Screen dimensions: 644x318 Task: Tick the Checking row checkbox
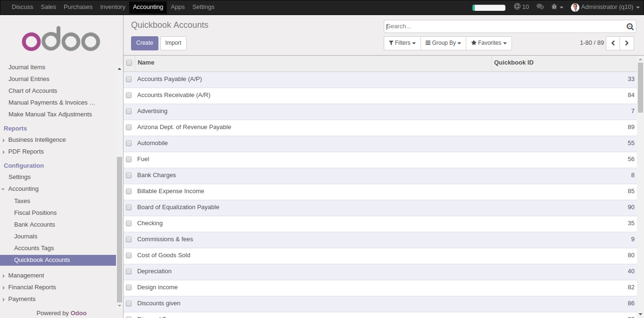coord(129,223)
